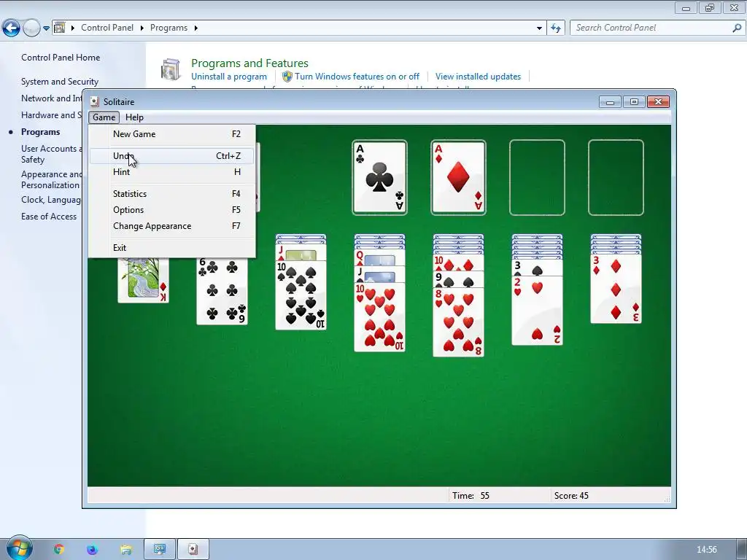Click the forward navigation arrow button
Image resolution: width=747 pixels, height=560 pixels.
tap(31, 28)
